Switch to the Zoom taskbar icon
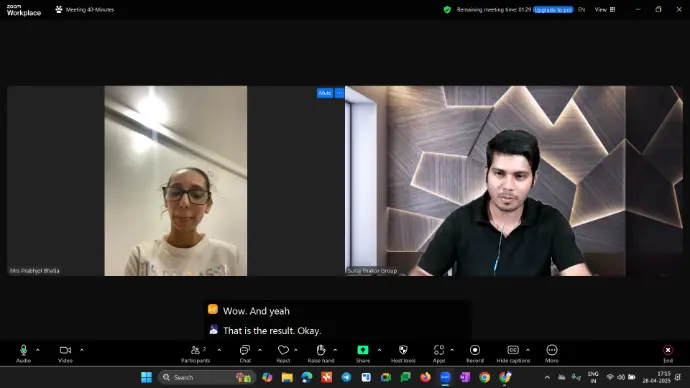Screen dimensions: 690x388 (x=445, y=377)
